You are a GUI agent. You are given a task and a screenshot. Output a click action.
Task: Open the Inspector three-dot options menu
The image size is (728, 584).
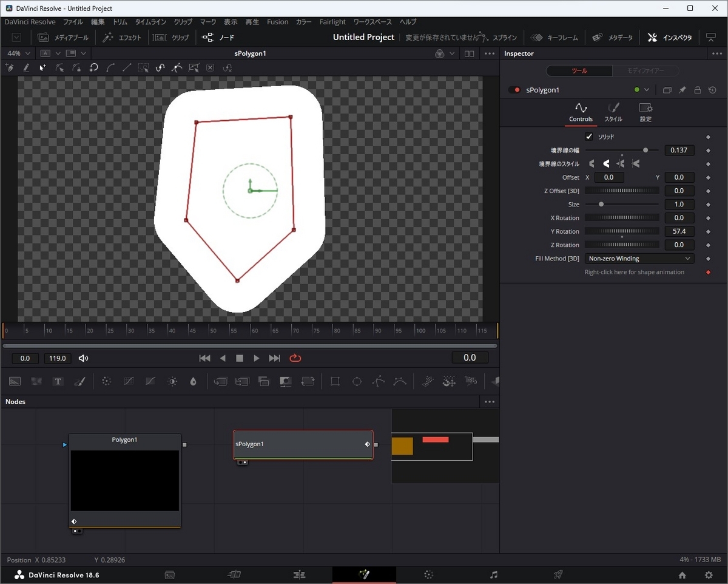tap(716, 53)
